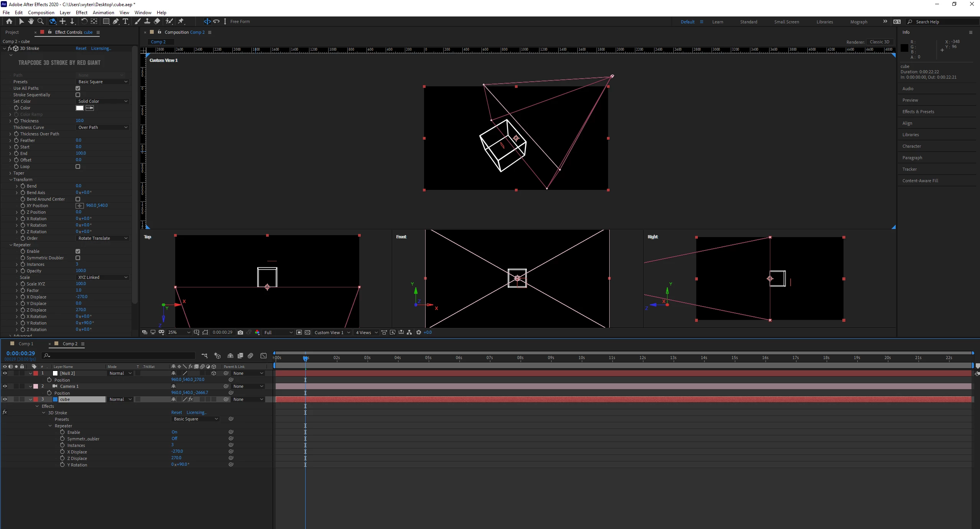Click the Take Snapshot camera icon

(x=240, y=333)
